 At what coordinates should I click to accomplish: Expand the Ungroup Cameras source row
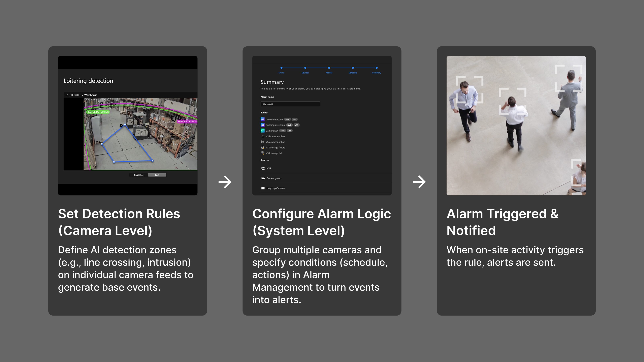pos(276,188)
